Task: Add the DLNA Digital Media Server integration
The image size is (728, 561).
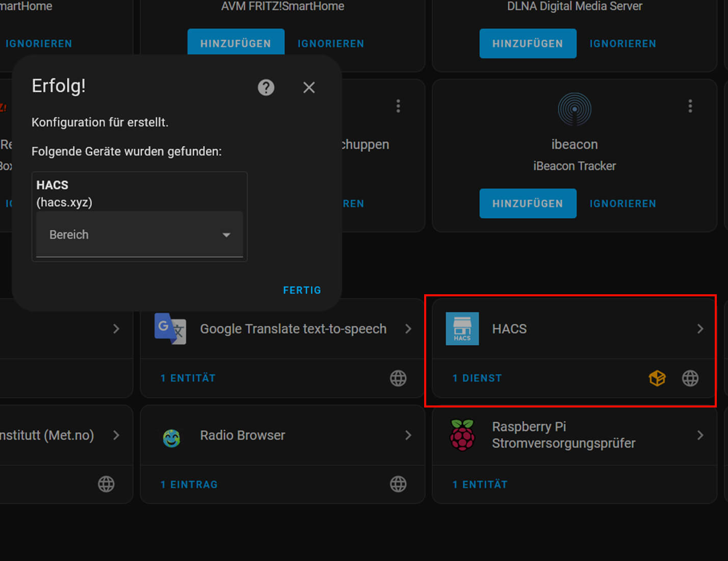Action: pos(528,44)
